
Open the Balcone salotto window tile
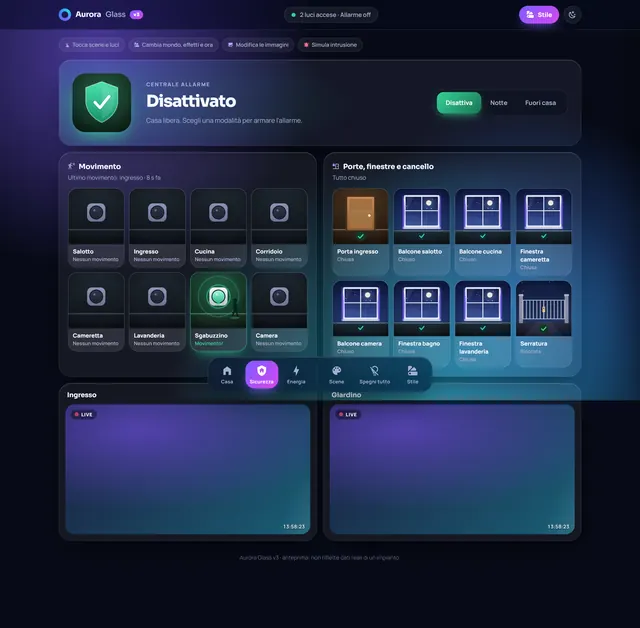[x=422, y=232]
